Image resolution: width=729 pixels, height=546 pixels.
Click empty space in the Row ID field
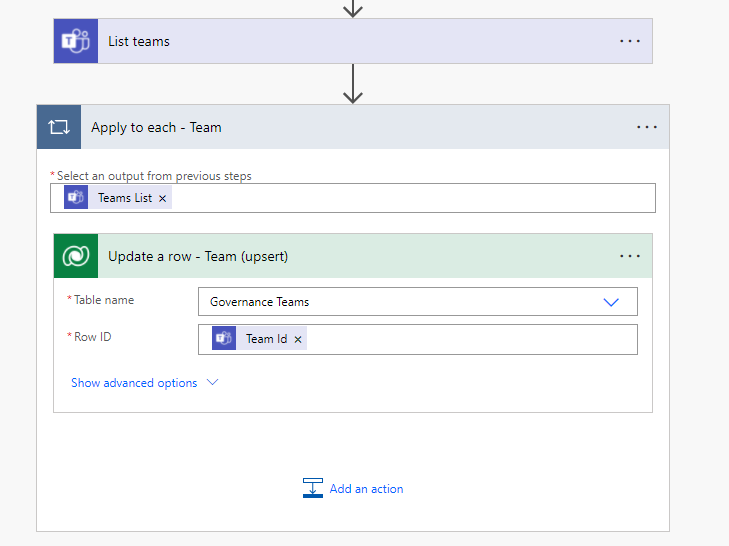point(470,339)
